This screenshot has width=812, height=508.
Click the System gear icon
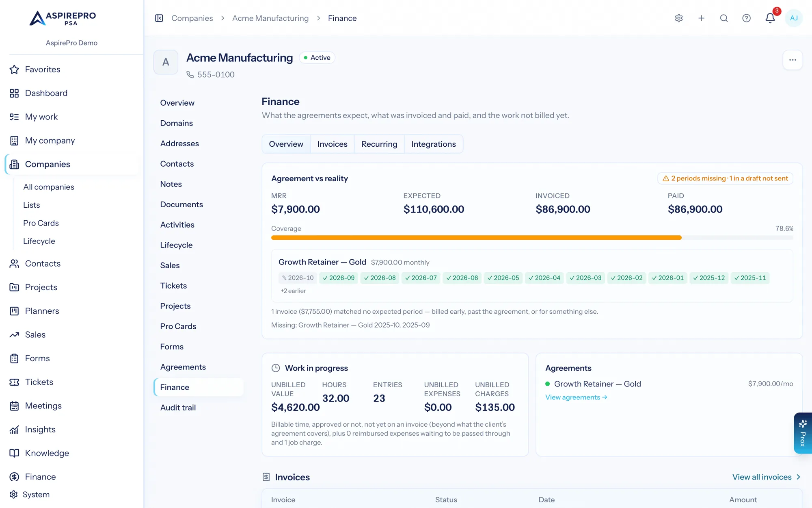click(x=13, y=495)
